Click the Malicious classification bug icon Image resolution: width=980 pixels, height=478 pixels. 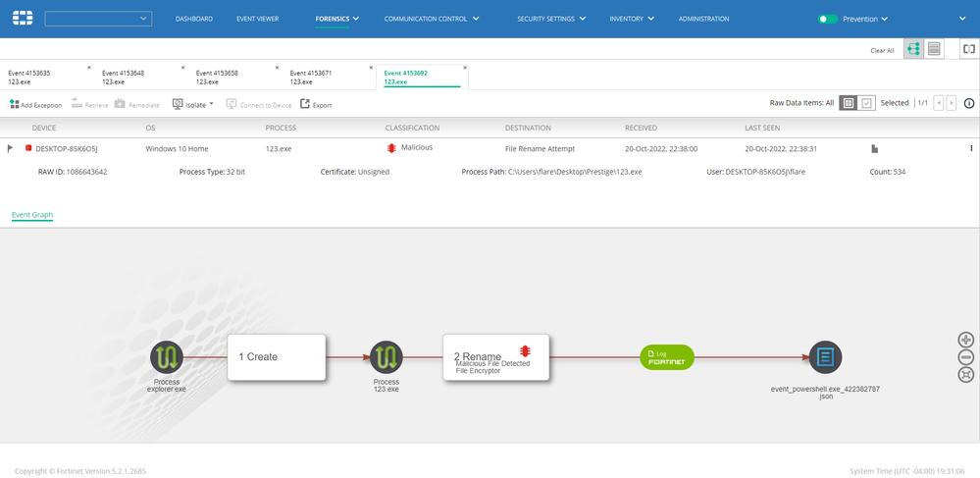tap(391, 148)
